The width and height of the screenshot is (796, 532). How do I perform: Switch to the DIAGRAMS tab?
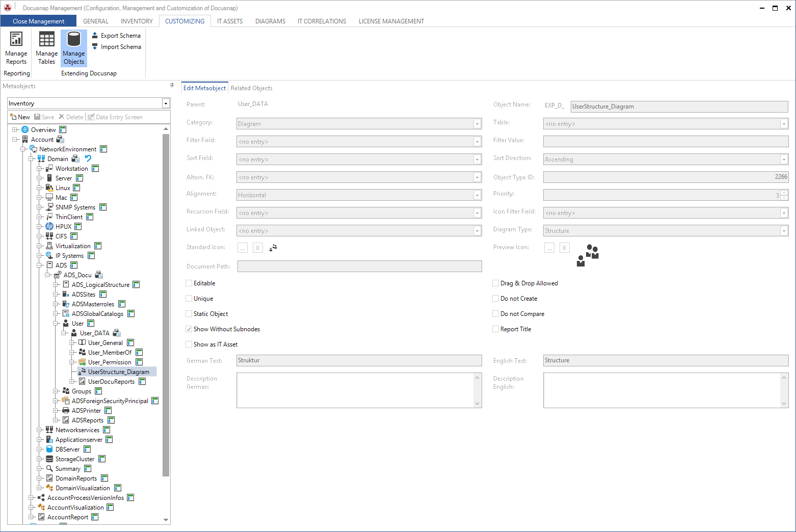coord(270,21)
